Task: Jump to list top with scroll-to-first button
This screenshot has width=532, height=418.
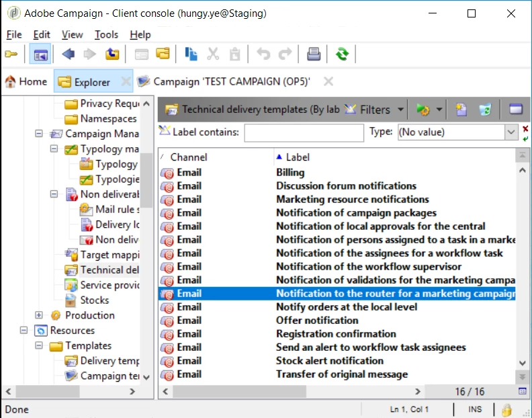Action: [522, 155]
